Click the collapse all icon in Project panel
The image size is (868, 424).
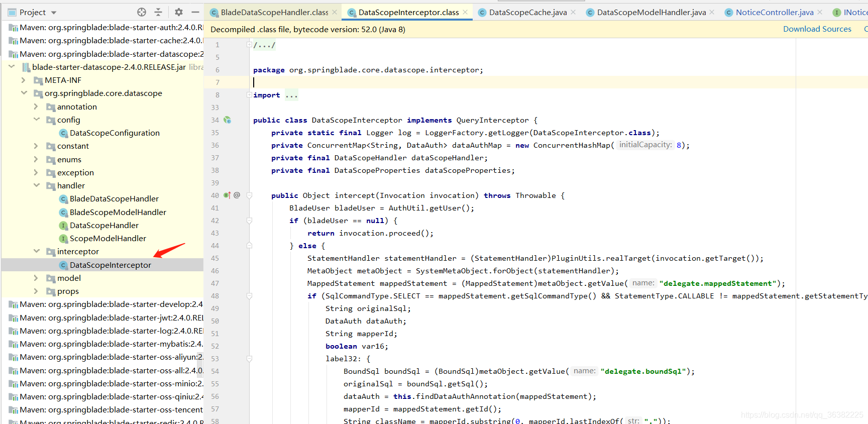point(158,12)
